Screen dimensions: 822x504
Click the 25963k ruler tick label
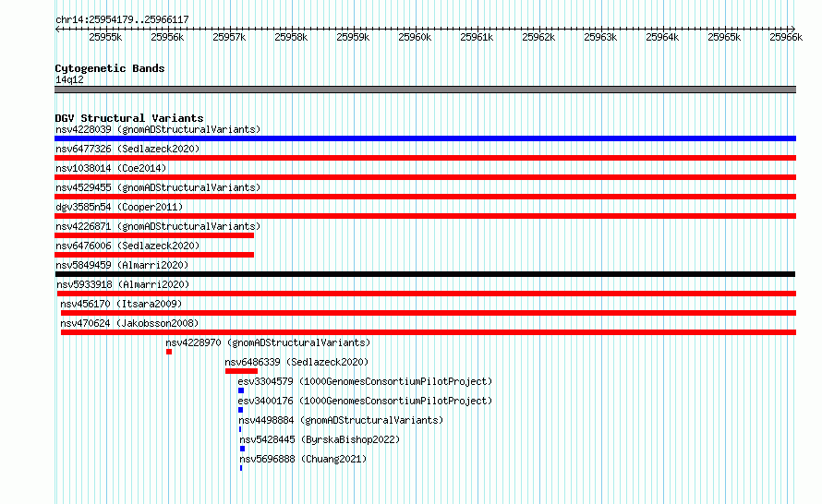[600, 37]
